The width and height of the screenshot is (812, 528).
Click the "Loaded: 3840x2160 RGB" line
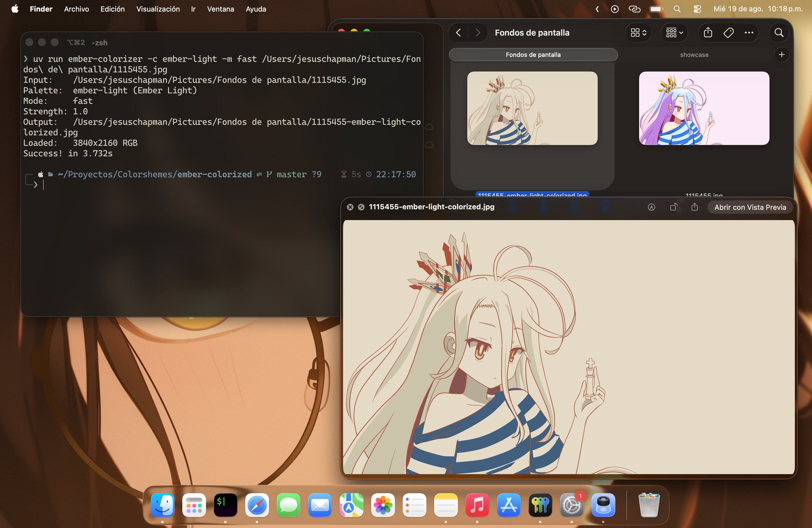point(81,143)
